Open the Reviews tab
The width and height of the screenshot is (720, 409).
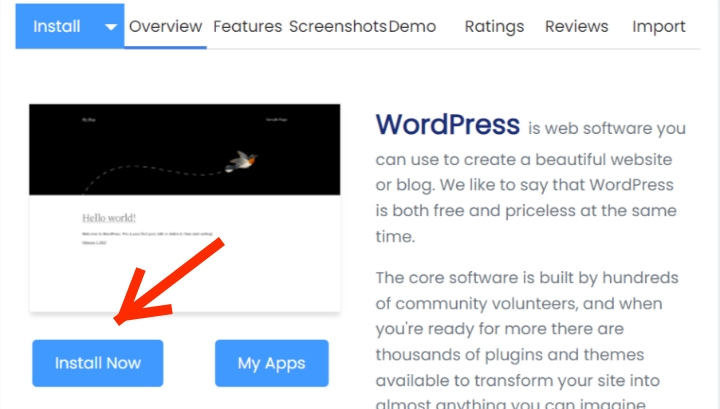click(576, 26)
